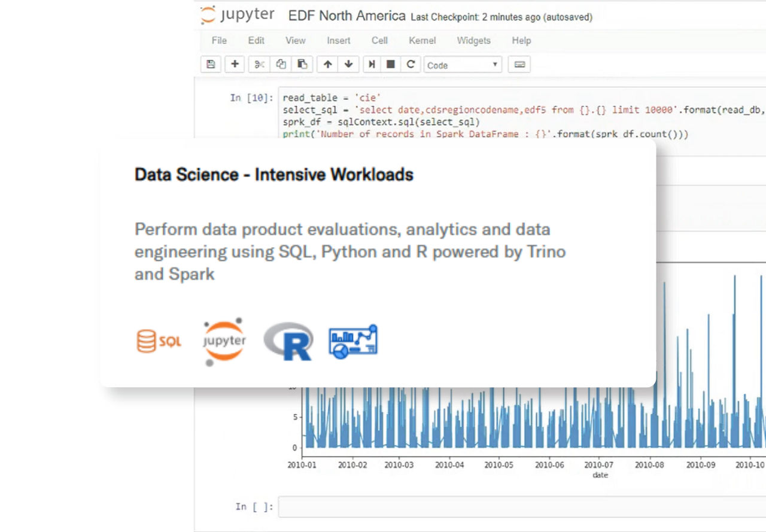Click the date x-axis label under the chart
The height and width of the screenshot is (532, 766).
click(x=600, y=475)
